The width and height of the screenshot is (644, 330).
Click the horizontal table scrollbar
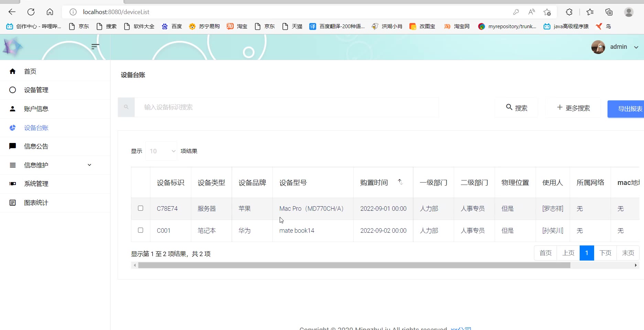pyautogui.click(x=354, y=265)
